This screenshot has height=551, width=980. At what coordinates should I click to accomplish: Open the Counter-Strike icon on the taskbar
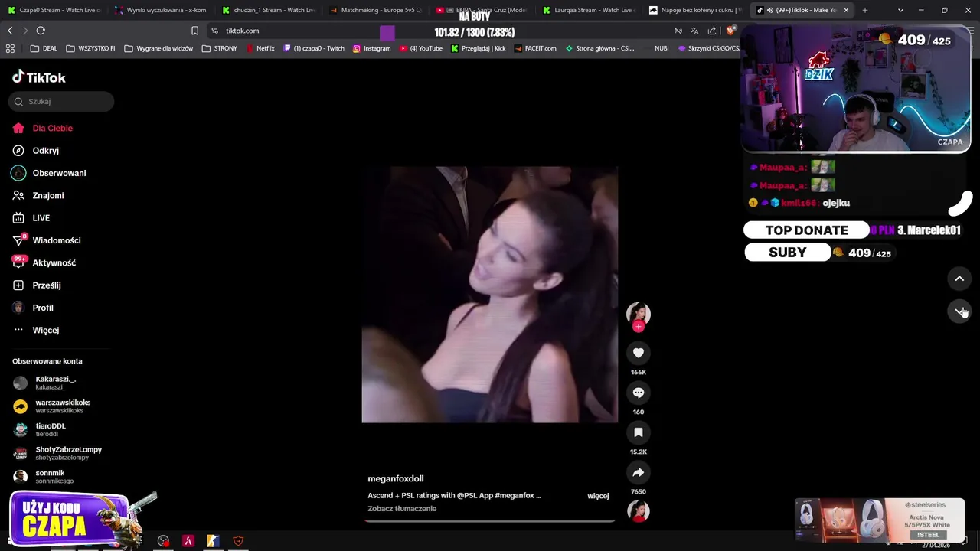click(x=213, y=541)
